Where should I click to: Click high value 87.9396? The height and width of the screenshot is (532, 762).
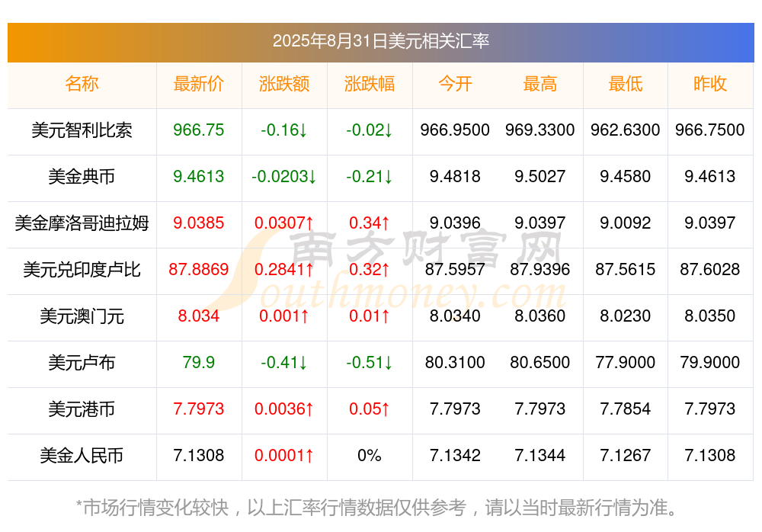click(x=540, y=269)
